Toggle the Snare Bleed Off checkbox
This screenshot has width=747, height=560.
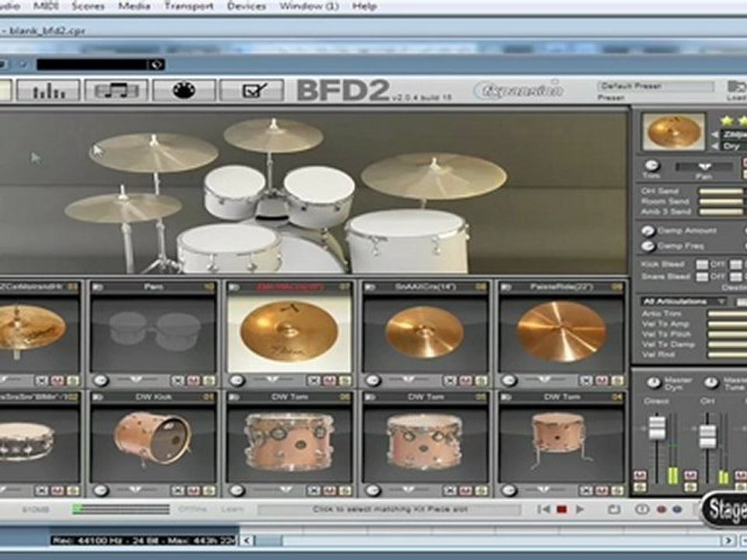pos(702,277)
